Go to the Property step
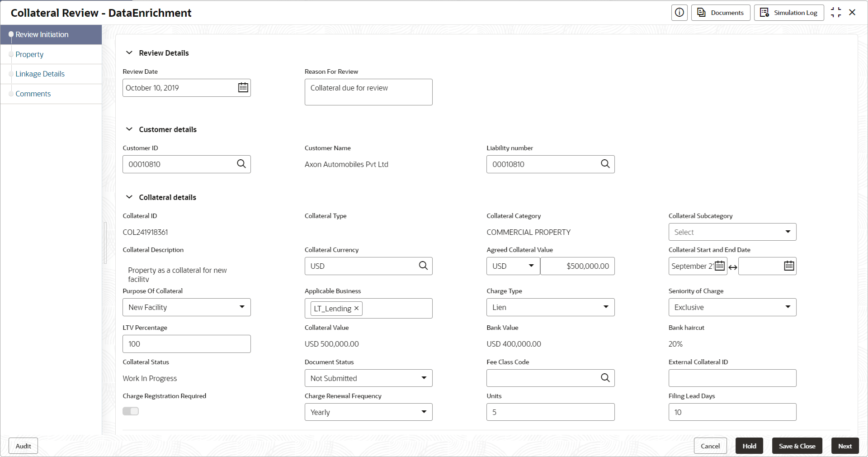868x457 pixels. tap(29, 54)
